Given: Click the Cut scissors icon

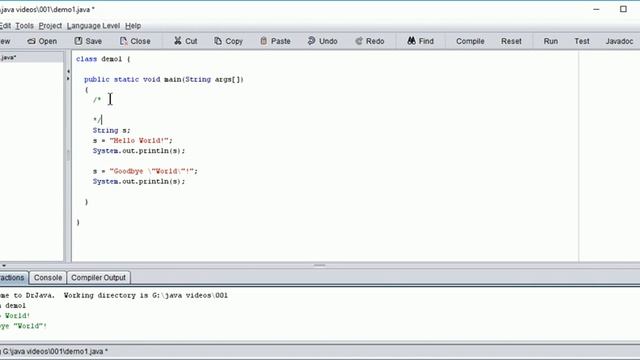Looking at the screenshot, I should (178, 41).
